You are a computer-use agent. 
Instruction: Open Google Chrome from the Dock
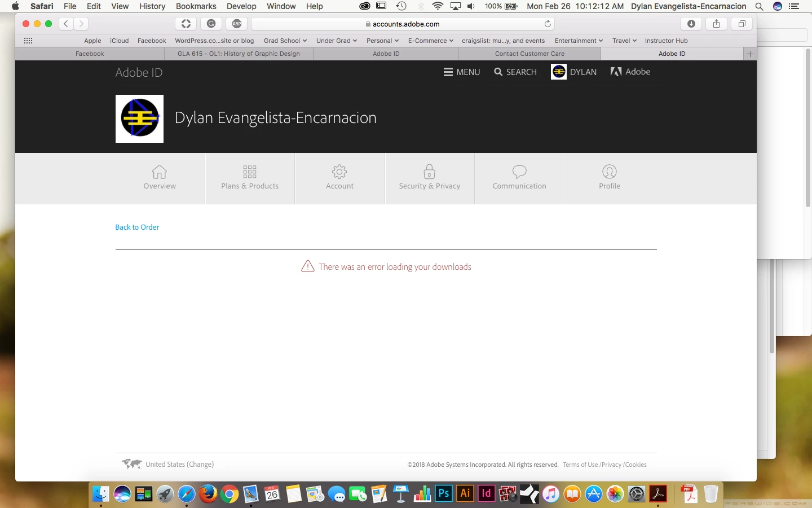(230, 494)
